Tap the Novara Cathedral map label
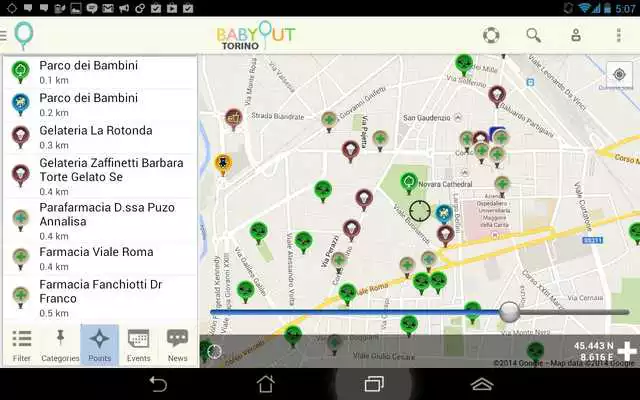Viewport: 640px width, 400px height. 445,184
